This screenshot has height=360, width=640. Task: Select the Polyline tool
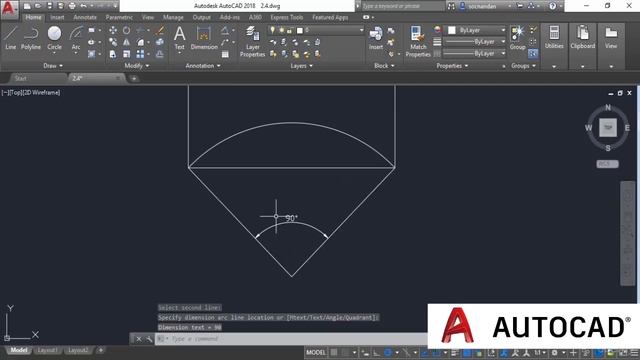click(31, 38)
